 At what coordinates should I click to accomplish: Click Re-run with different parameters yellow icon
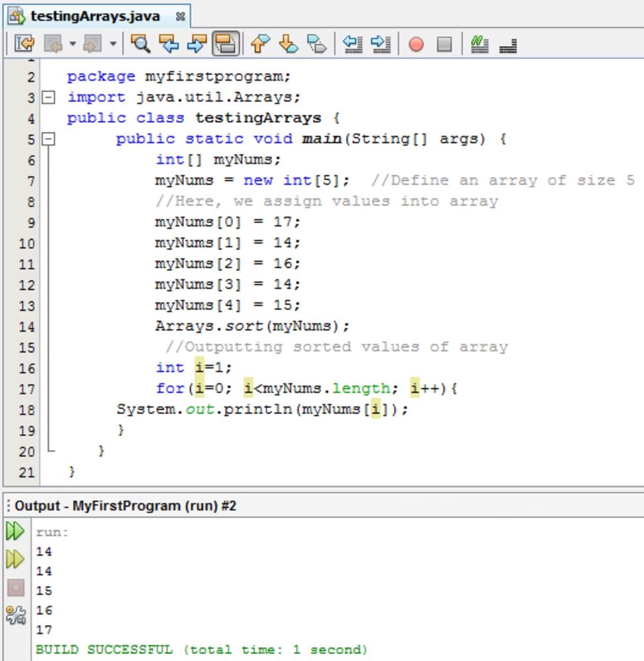point(15,559)
